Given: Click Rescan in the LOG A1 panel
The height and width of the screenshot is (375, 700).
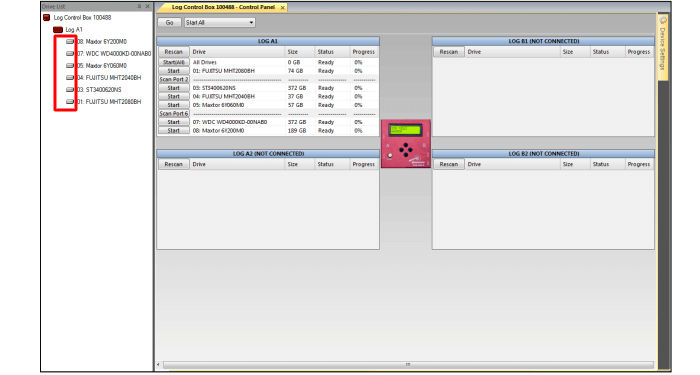Looking at the screenshot, I should (x=174, y=52).
